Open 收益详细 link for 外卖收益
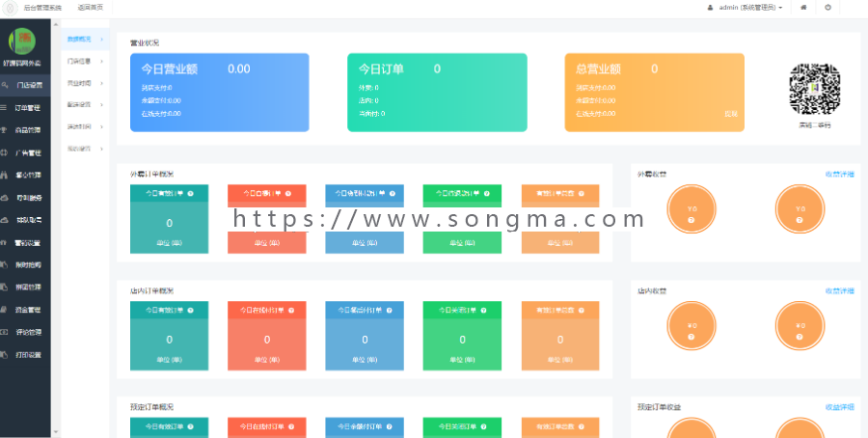 point(840,175)
